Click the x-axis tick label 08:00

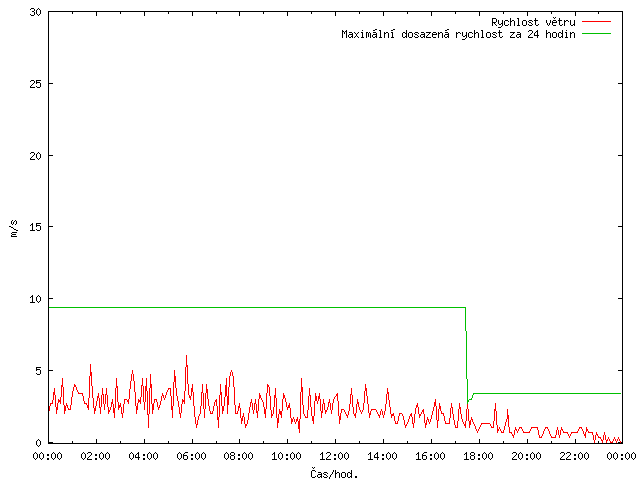pos(239,456)
